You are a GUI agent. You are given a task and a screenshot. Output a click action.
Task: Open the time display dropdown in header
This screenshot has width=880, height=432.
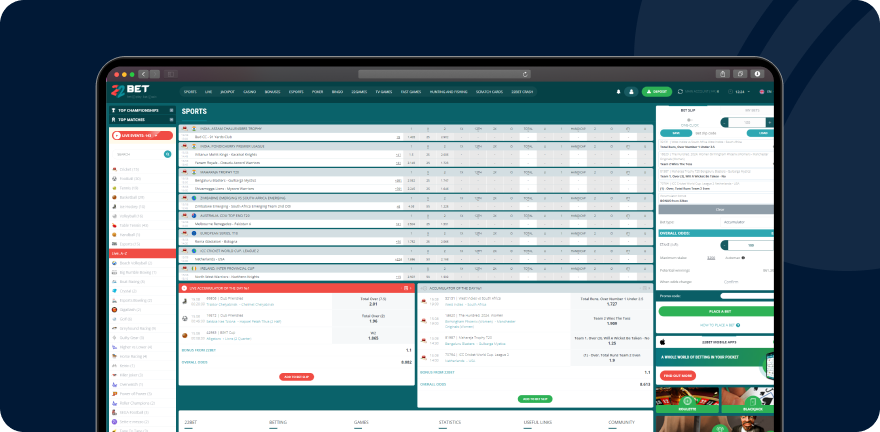[740, 91]
